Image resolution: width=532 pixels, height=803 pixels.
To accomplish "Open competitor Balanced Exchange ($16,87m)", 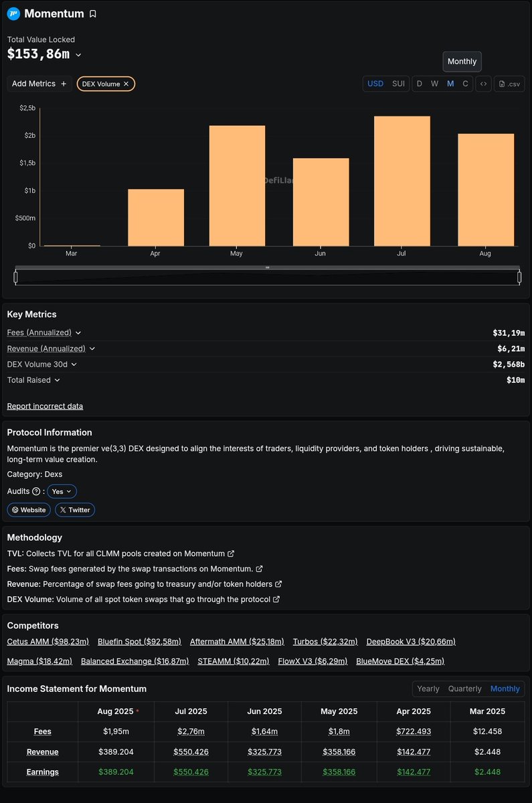I will pyautogui.click(x=135, y=661).
